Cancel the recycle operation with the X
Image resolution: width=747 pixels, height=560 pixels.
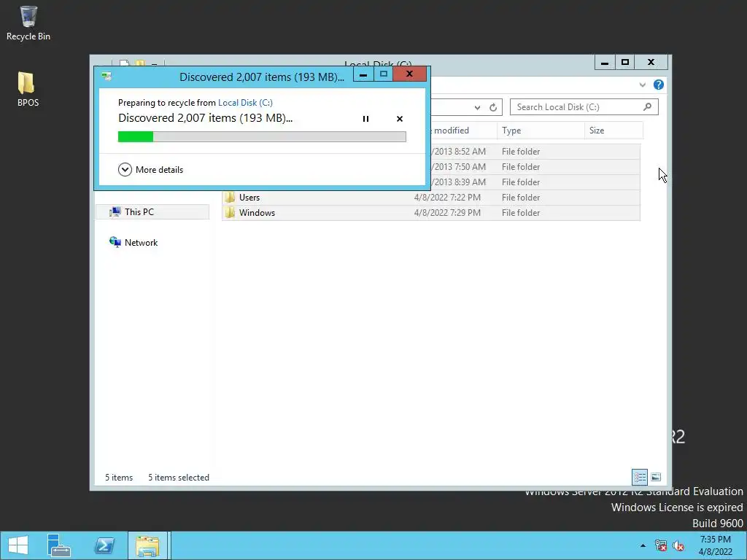pos(400,119)
